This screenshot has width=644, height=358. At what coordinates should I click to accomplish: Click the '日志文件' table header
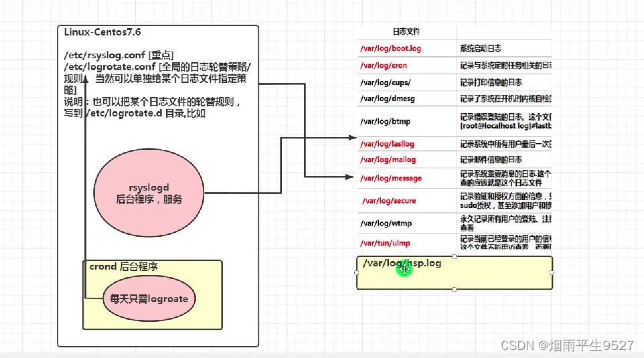(x=406, y=31)
